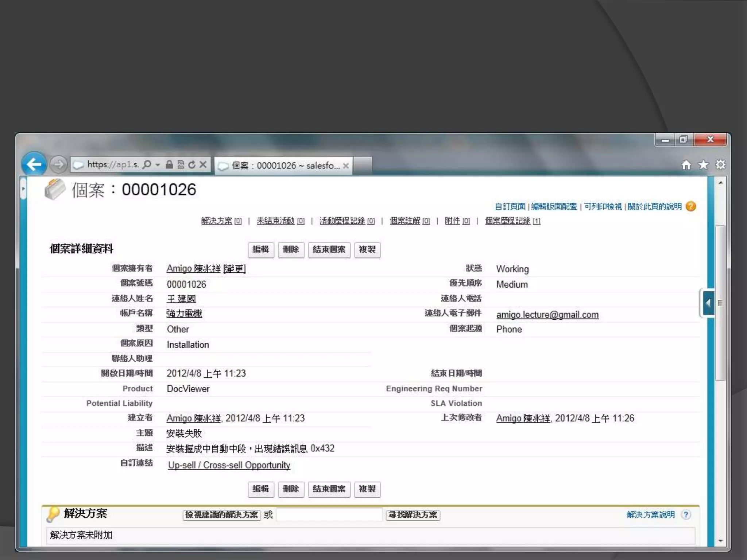747x560 pixels.
Task: Click the refresh icon in the address bar
Action: (192, 165)
